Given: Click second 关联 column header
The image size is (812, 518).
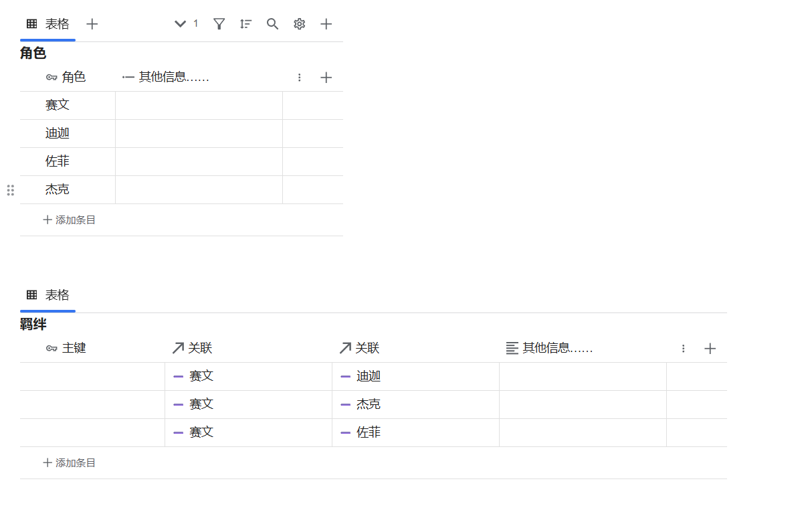Looking at the screenshot, I should (359, 349).
